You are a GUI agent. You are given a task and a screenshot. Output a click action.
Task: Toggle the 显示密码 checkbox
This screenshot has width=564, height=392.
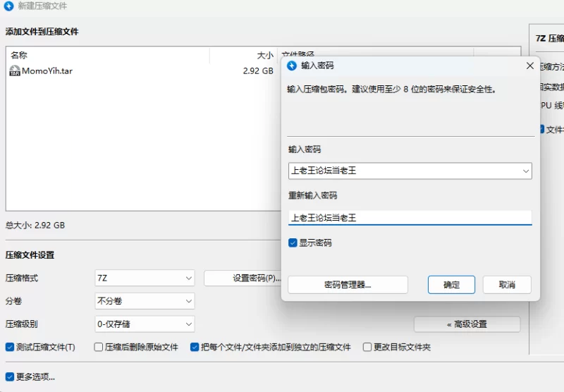[x=293, y=243]
